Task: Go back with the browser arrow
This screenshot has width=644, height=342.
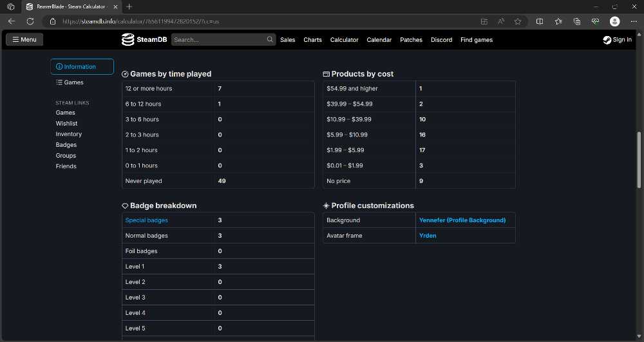Action: point(12,21)
